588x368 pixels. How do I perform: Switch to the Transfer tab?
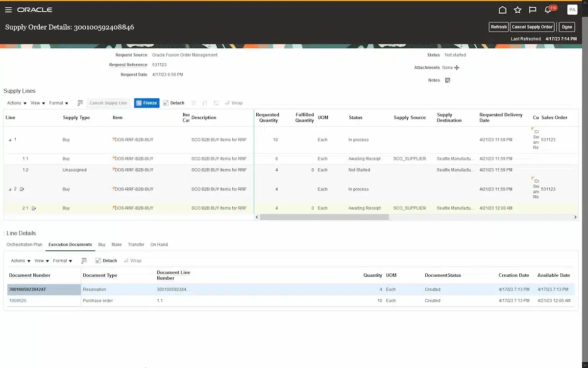point(136,244)
